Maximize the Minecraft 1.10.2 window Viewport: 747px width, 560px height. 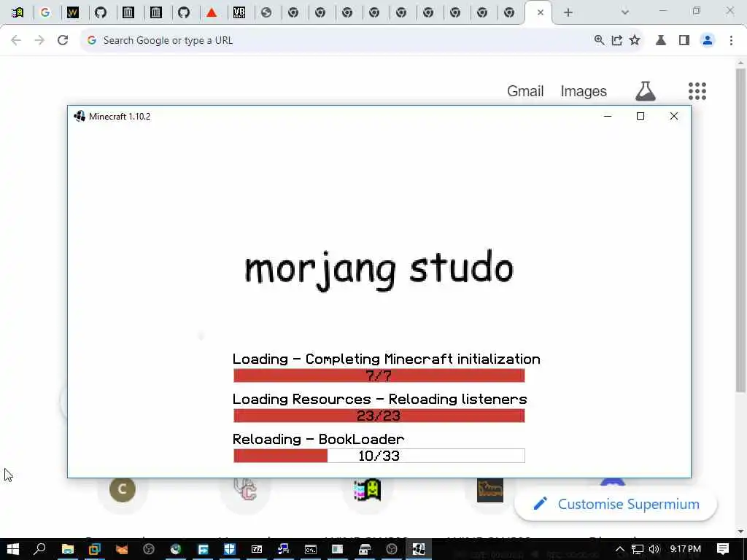pyautogui.click(x=640, y=116)
